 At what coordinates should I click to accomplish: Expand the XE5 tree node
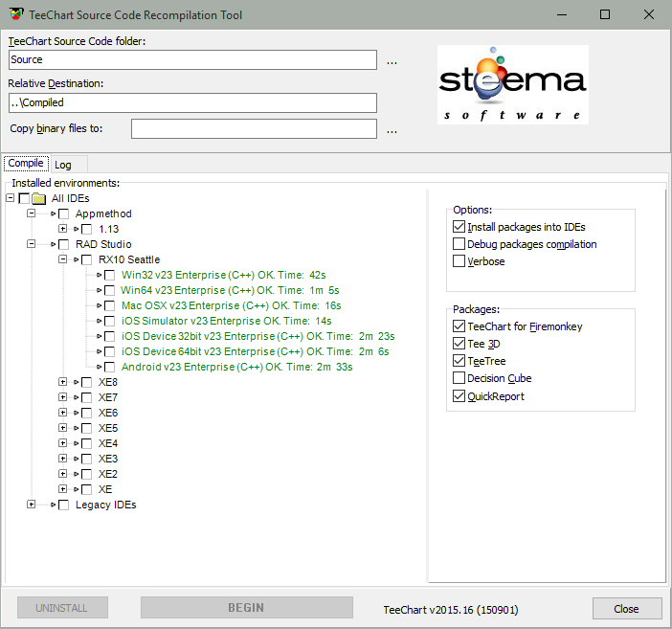[x=62, y=428]
